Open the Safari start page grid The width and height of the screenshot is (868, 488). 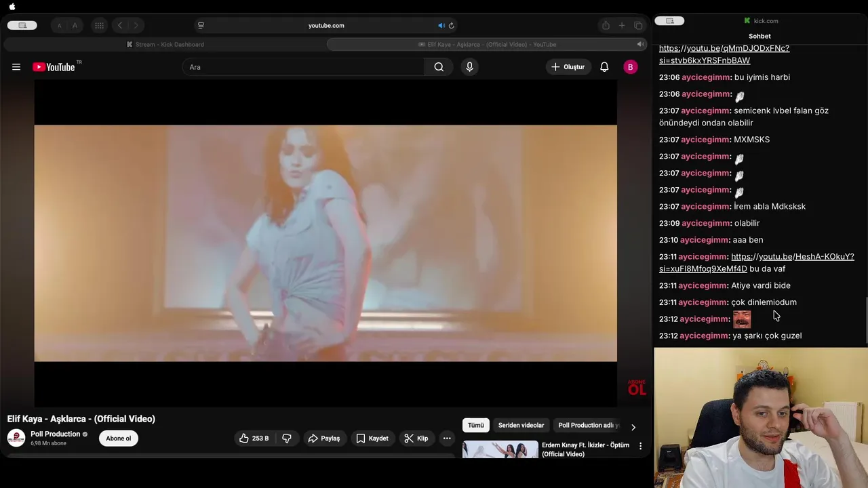click(x=99, y=26)
